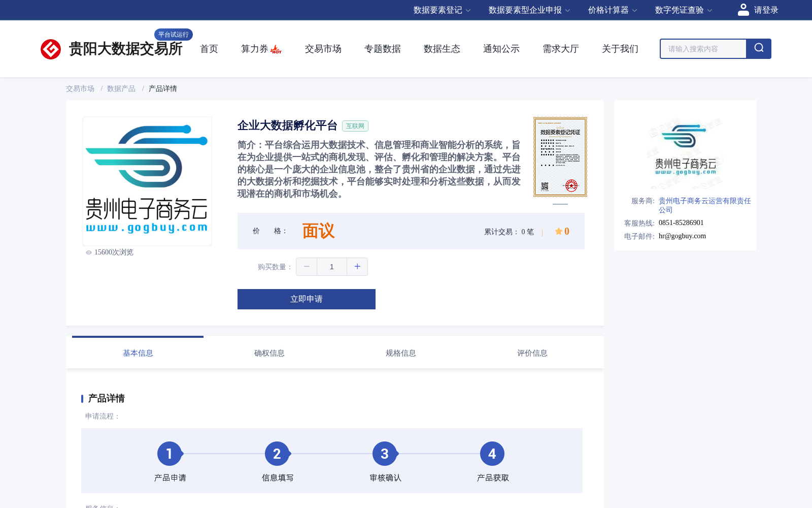Go to 首页 in main navigation

click(209, 49)
